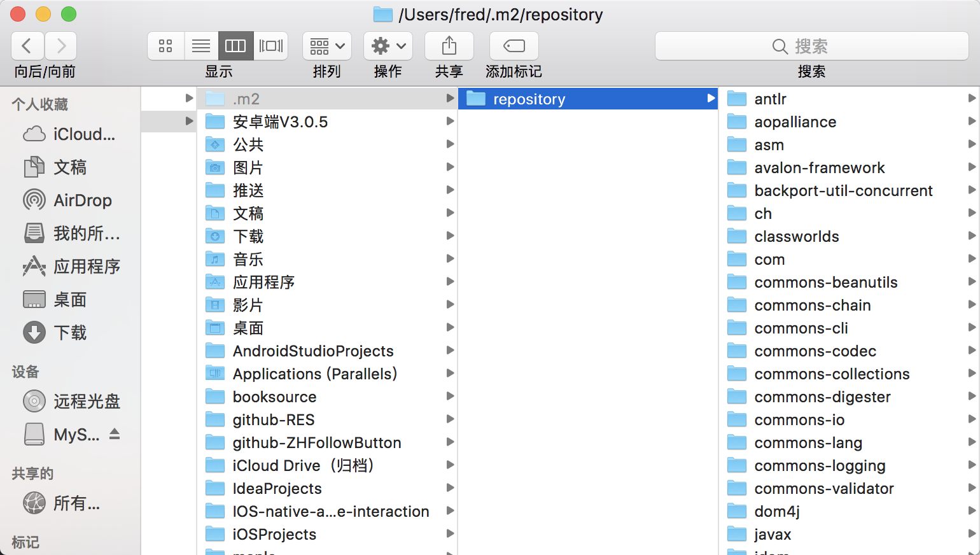Image resolution: width=980 pixels, height=555 pixels.
Task: Go forward with the right arrow button
Action: pos(61,46)
